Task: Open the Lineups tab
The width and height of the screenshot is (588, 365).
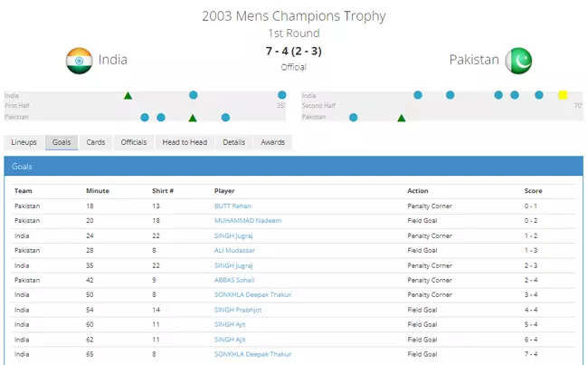Action: point(24,142)
